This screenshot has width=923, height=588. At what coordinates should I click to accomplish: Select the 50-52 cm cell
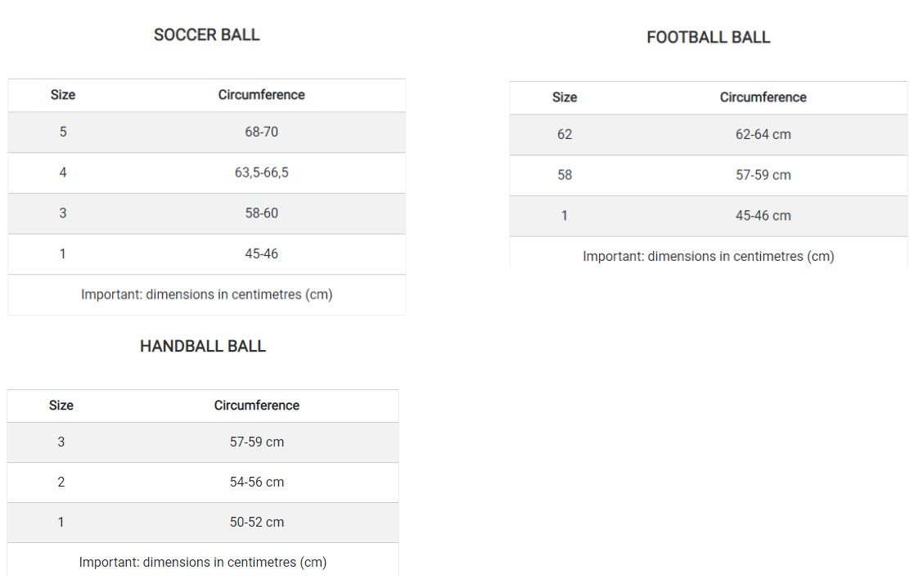point(256,523)
